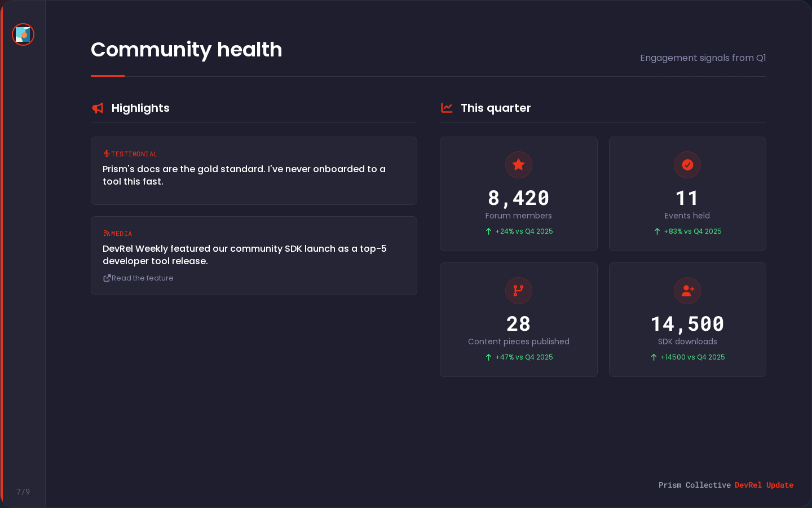Click the red accent bar on the left edge

click(2, 254)
